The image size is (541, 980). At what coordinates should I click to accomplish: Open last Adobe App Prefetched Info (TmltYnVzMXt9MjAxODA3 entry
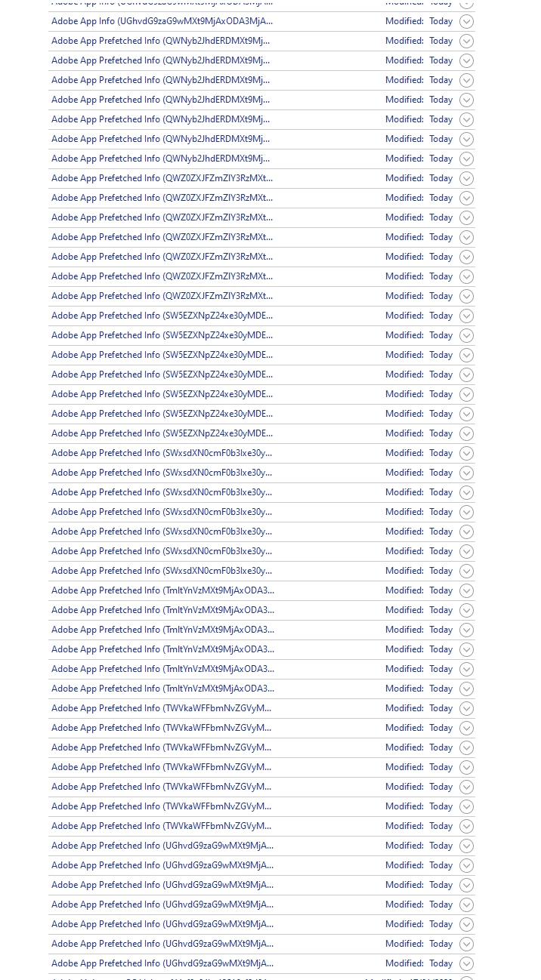[163, 689]
